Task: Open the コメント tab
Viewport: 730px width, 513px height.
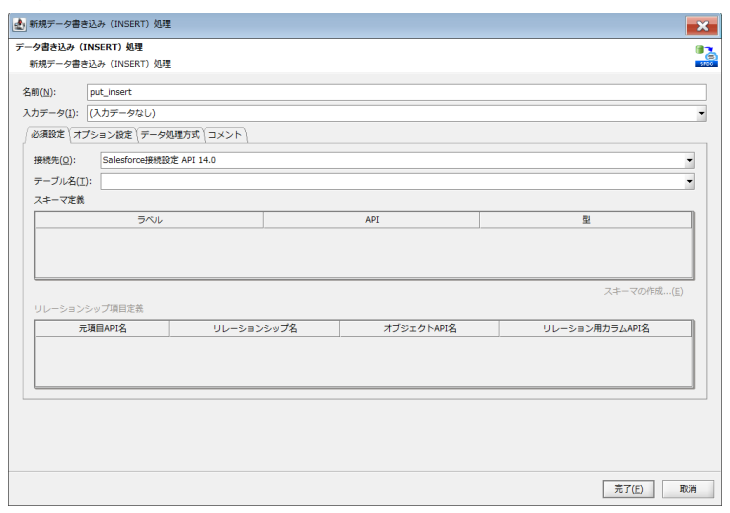Action: (225, 135)
